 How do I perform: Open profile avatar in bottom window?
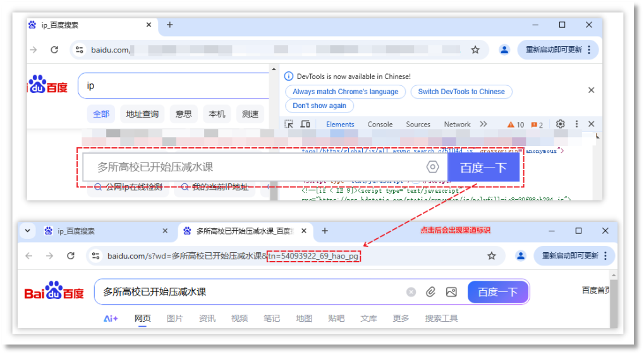click(521, 256)
